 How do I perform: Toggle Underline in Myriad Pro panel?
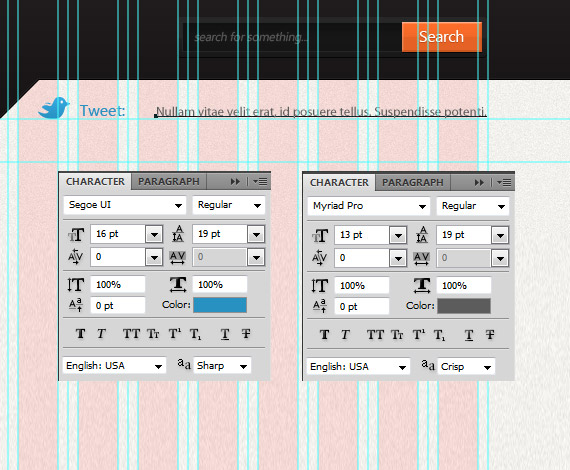point(469,335)
